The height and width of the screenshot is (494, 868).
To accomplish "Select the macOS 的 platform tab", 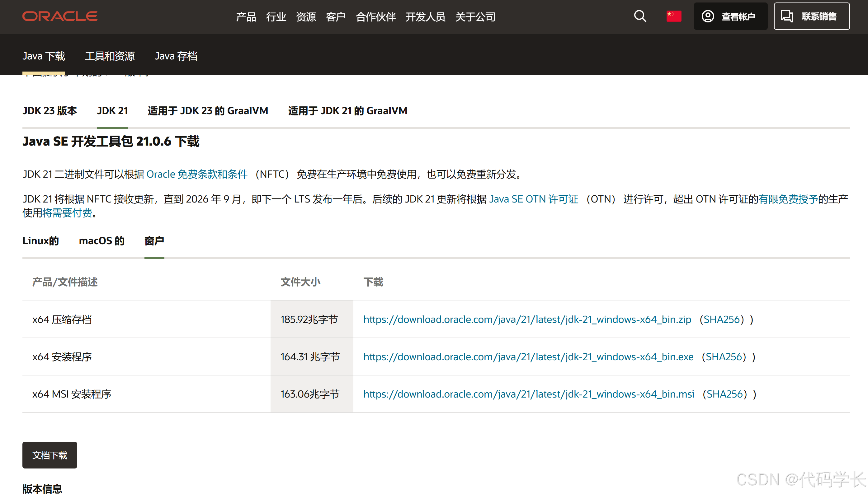I will click(101, 241).
